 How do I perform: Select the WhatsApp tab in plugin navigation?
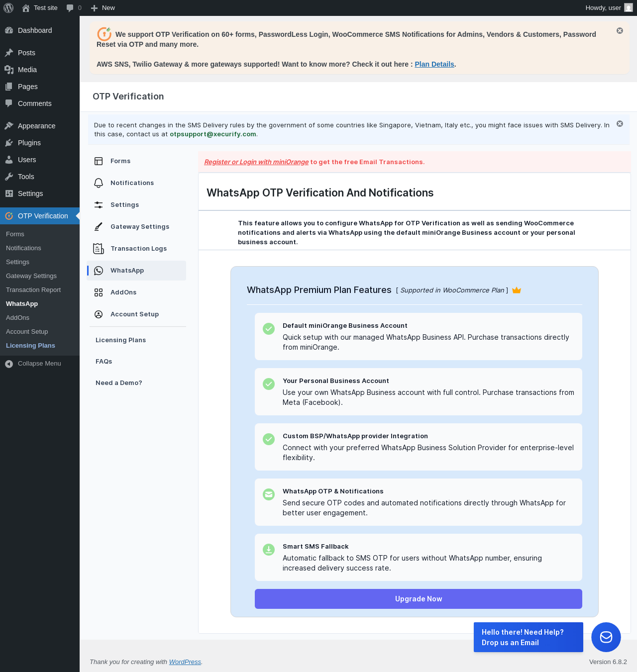tap(136, 271)
